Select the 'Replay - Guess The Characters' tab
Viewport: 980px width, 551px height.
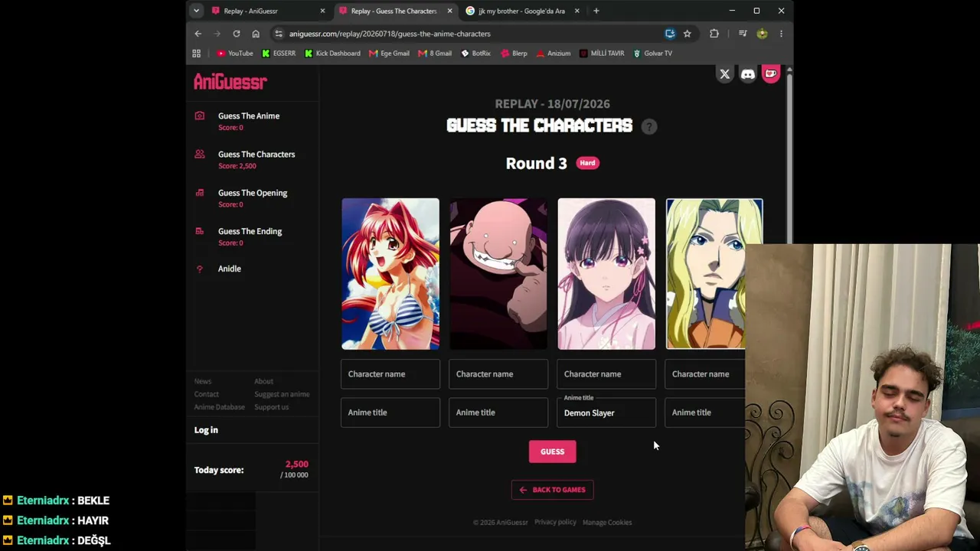[x=396, y=11]
